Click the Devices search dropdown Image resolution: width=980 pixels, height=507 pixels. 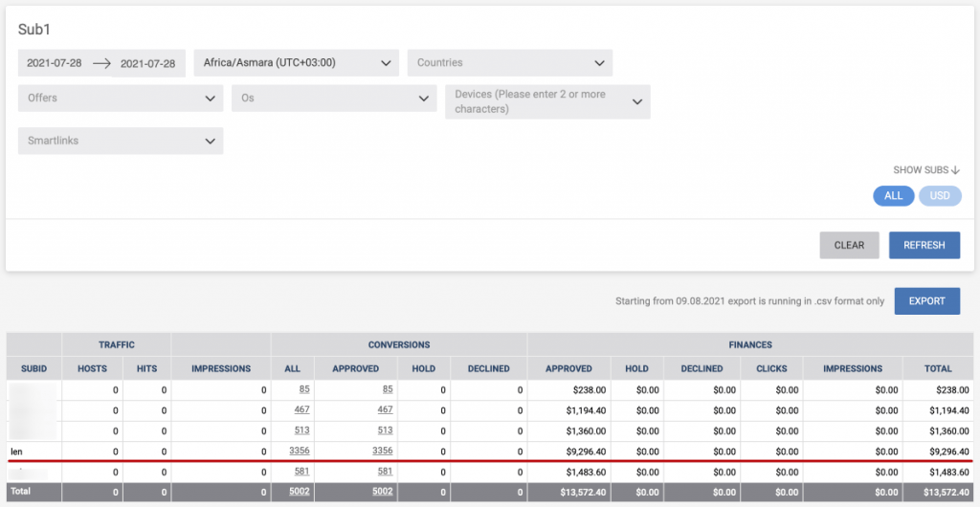click(546, 102)
